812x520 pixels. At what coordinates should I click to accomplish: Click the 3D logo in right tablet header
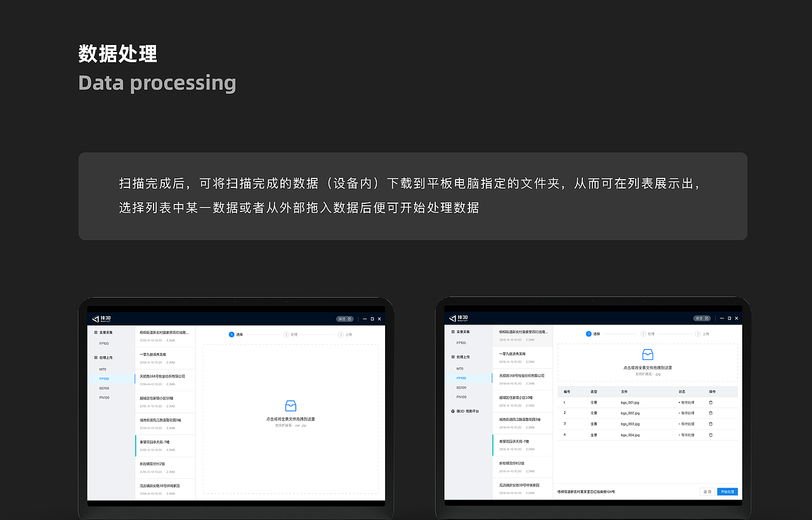(458, 318)
